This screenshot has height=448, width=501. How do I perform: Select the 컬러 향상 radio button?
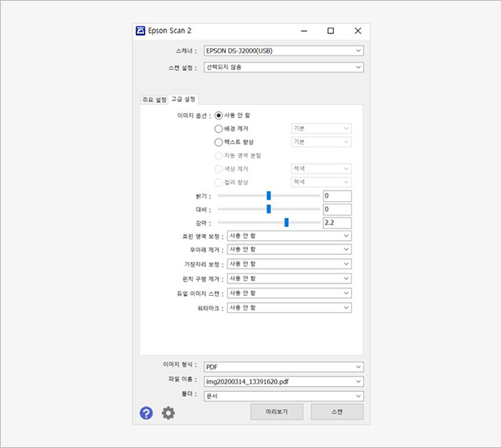pyautogui.click(x=218, y=182)
